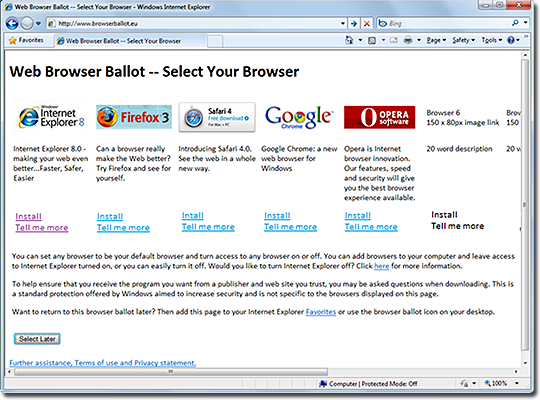Open a new blank tab
Viewport: 540px width, 400px height.
tap(215, 41)
